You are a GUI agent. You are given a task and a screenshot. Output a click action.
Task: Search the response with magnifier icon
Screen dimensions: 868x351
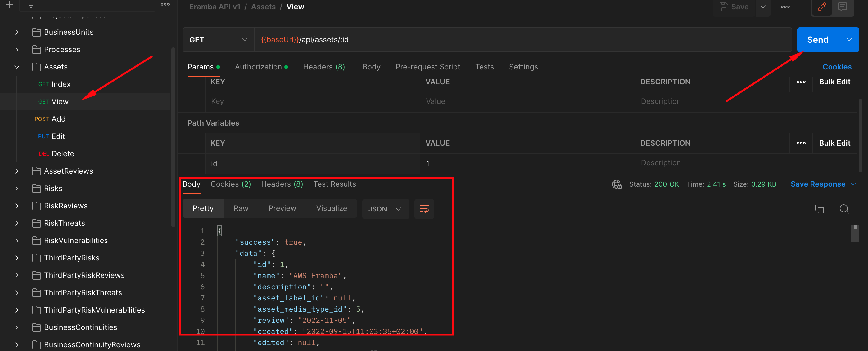[x=844, y=209]
